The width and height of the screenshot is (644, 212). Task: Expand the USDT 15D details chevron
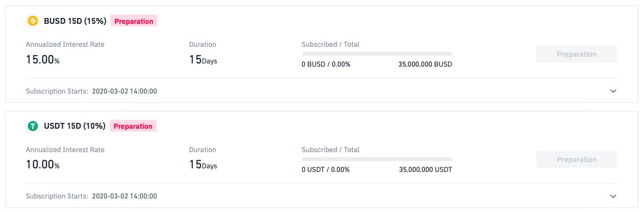coord(613,196)
